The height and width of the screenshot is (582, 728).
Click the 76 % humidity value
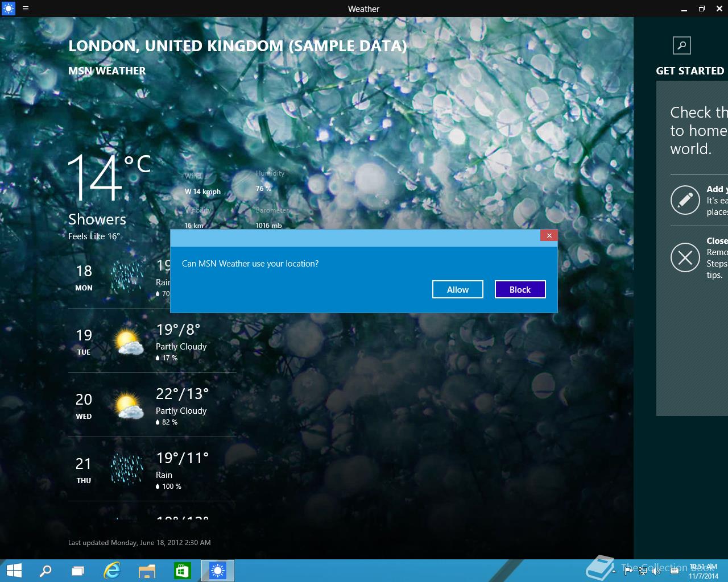[x=263, y=189]
